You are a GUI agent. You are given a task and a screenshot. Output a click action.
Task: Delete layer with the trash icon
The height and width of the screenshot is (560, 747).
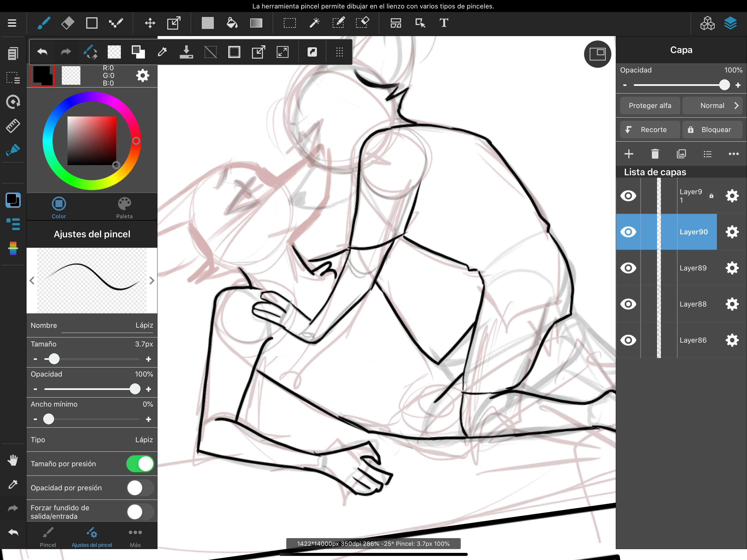655,154
